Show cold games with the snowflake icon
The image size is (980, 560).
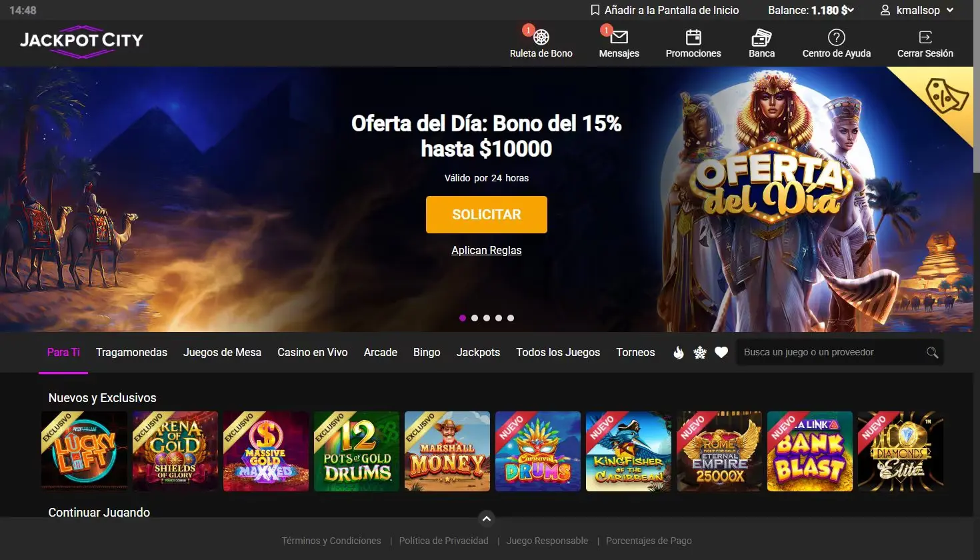pos(700,353)
